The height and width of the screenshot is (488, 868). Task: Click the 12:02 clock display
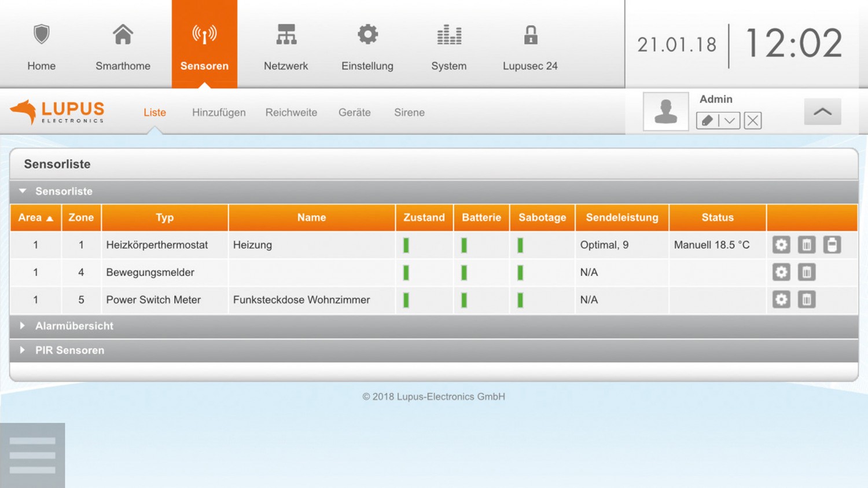(x=794, y=44)
